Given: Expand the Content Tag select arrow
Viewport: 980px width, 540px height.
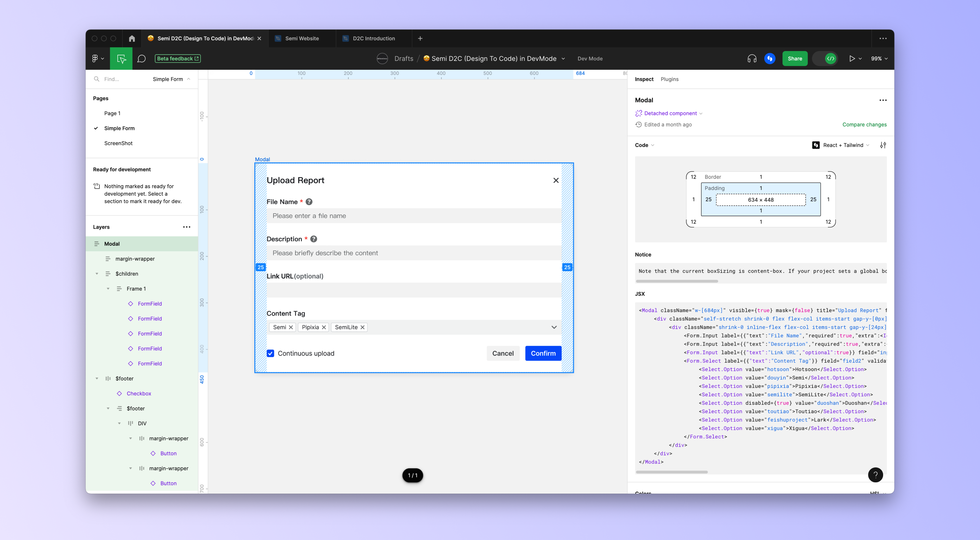Looking at the screenshot, I should (554, 327).
